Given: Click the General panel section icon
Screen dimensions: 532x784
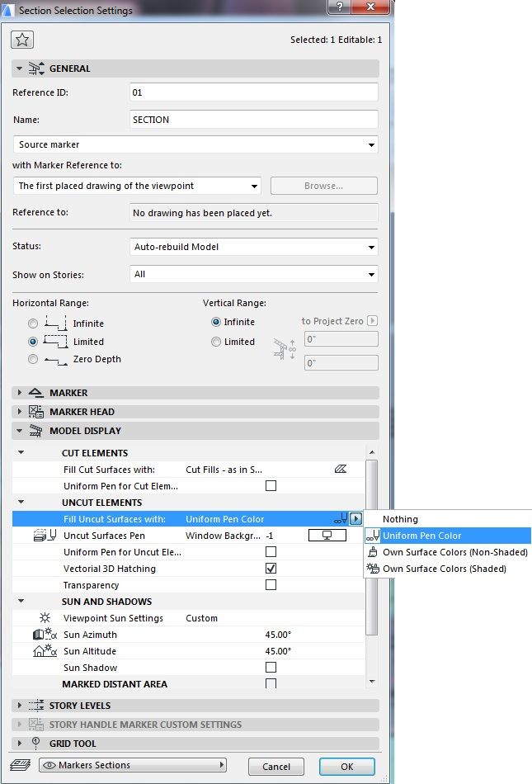Looking at the screenshot, I should (36, 68).
